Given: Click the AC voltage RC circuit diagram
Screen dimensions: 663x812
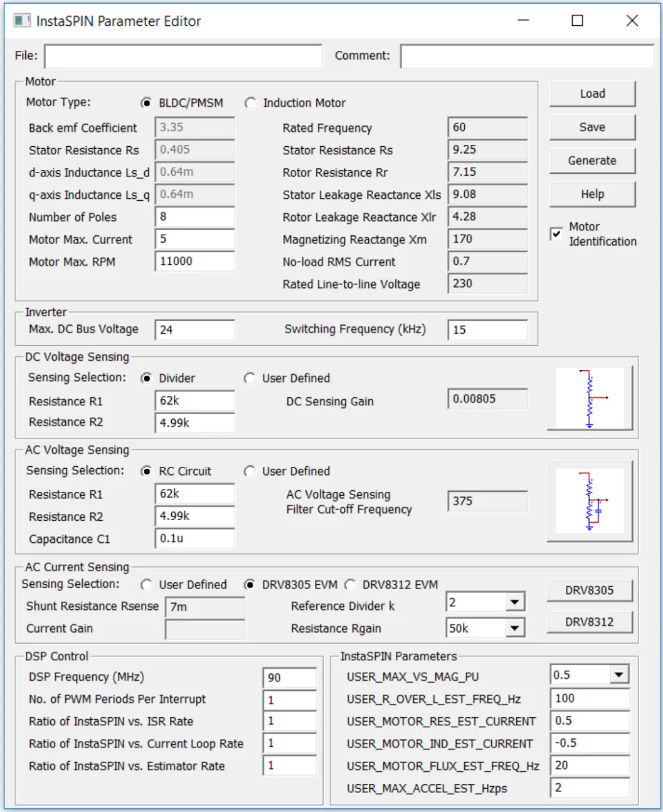Looking at the screenshot, I should pos(589,501).
